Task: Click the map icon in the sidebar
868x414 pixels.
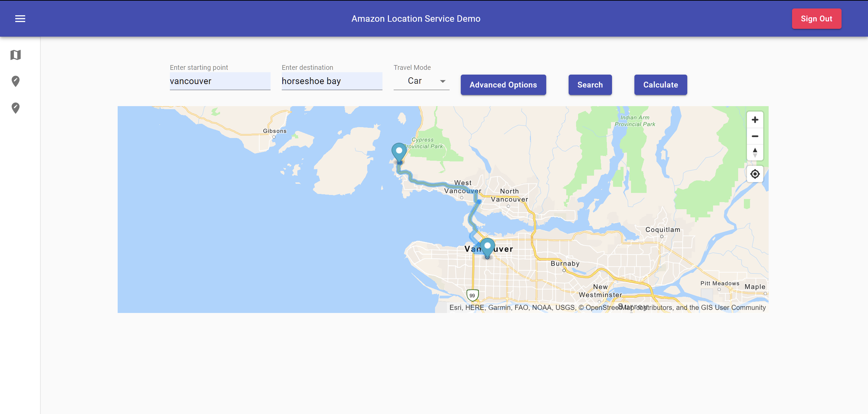Action: pyautogui.click(x=16, y=55)
